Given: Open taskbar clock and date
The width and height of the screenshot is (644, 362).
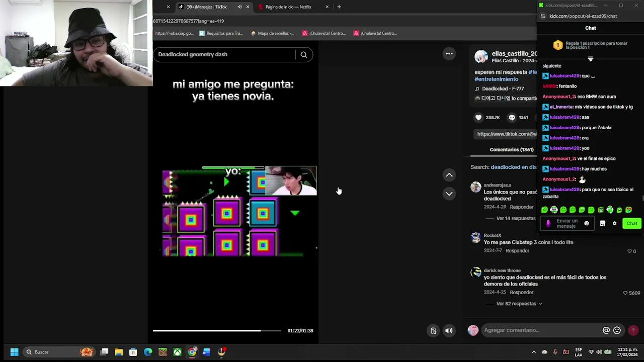Looking at the screenshot, I should tap(627, 352).
